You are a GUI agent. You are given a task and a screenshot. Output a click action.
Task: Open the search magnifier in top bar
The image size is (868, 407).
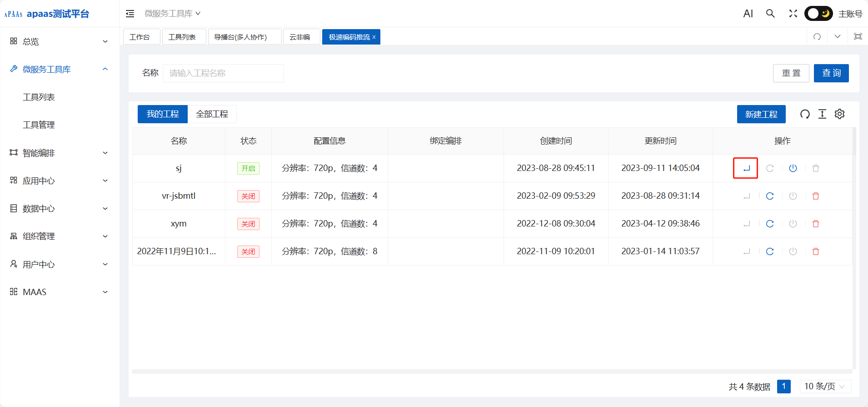point(770,14)
